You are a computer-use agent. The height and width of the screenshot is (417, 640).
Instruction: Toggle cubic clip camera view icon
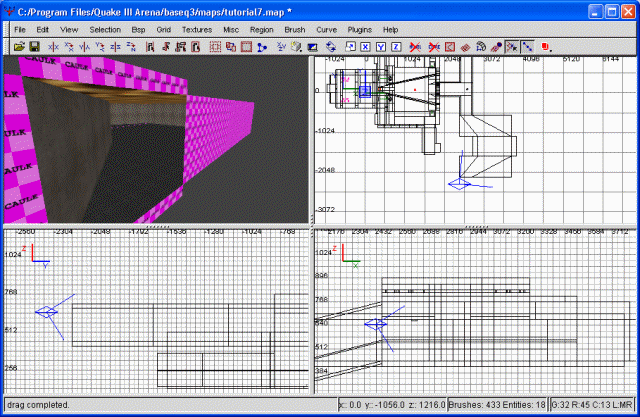pos(313,47)
